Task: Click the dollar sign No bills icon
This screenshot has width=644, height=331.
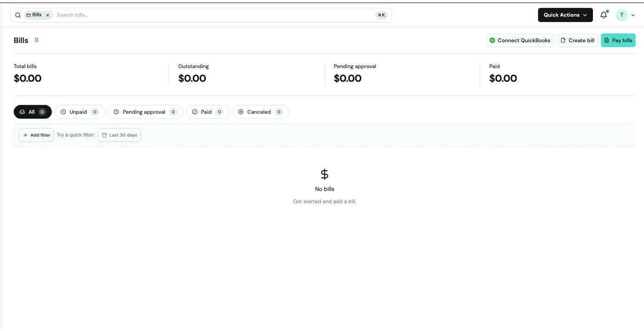Action: tap(325, 174)
